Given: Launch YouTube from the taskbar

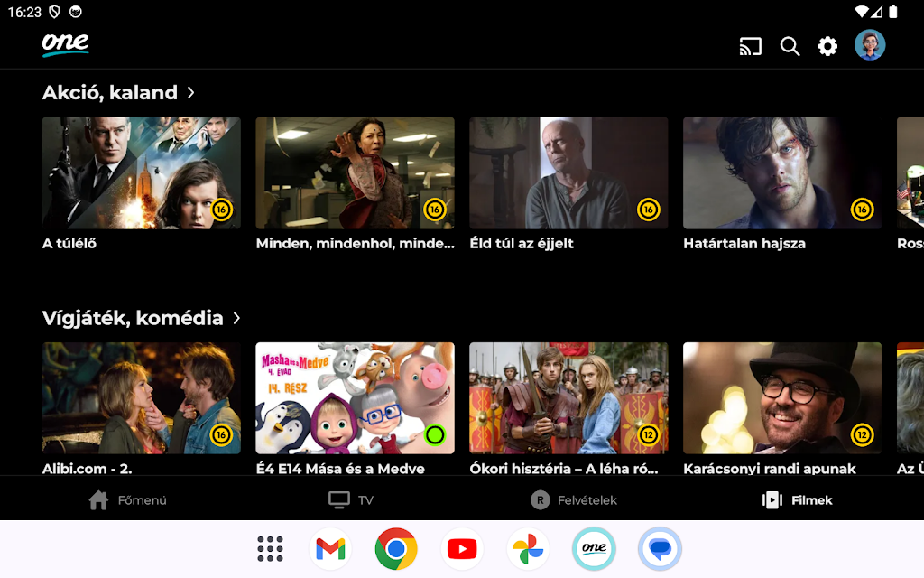Looking at the screenshot, I should [x=462, y=549].
